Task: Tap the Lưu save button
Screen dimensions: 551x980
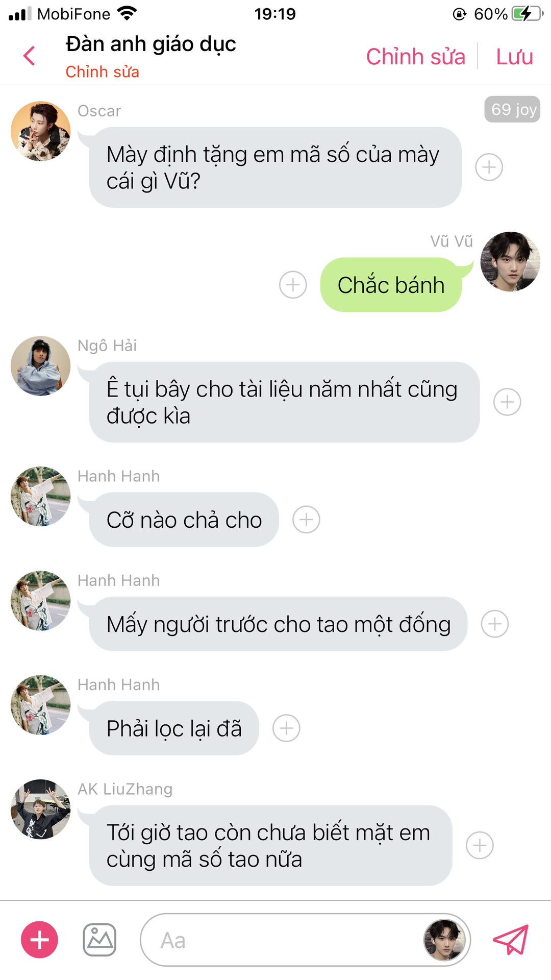Action: [x=514, y=57]
